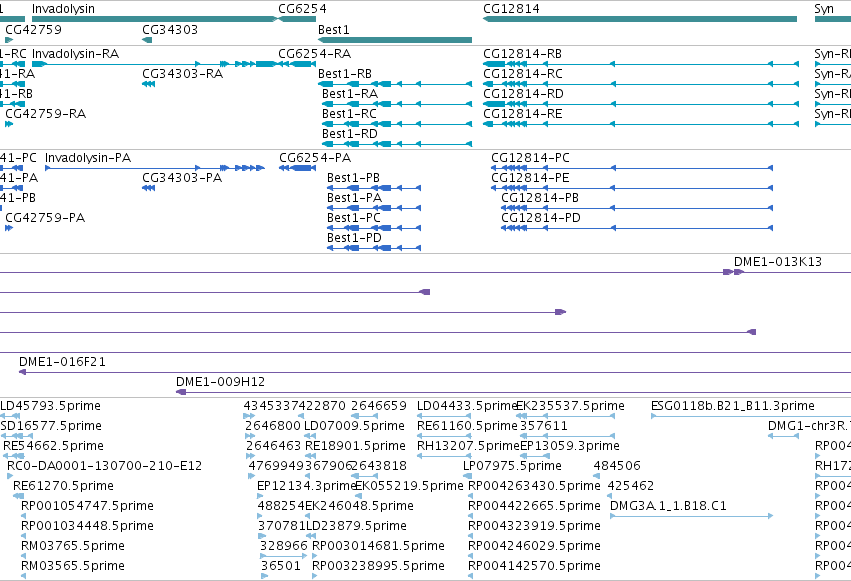Select transcript CG42759-RA
This screenshot has width=851, height=581.
tap(9, 124)
